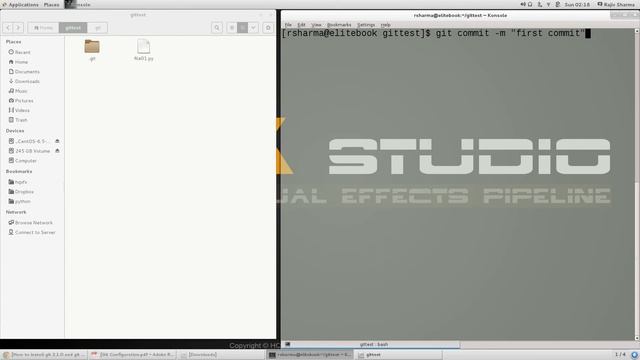Screen dimensions: 640x360
Task: Open Recent in the Places sidebar
Action: click(x=20, y=52)
